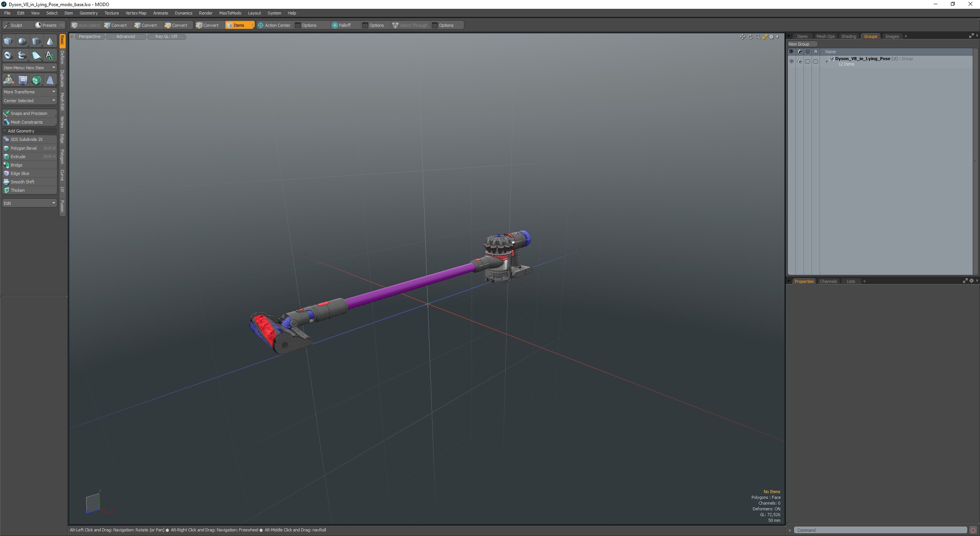
Task: Open More Transforms dropdown
Action: [x=29, y=92]
